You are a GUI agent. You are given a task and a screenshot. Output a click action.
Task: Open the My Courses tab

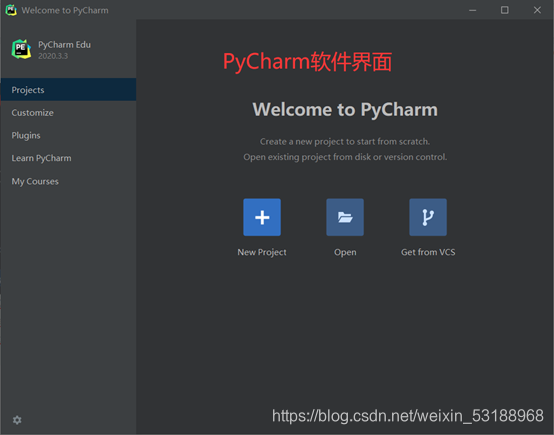point(69,181)
